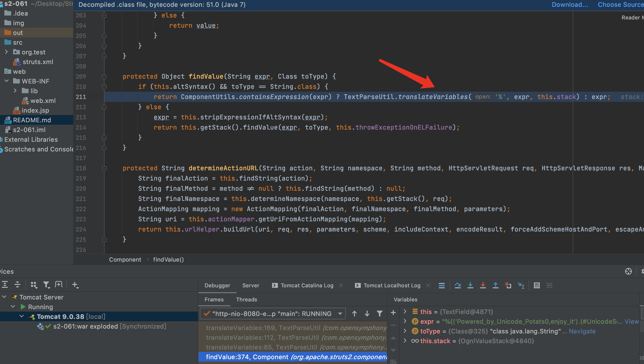Select the previous frame up arrow
Image resolution: width=644 pixels, height=364 pixels.
pyautogui.click(x=354, y=314)
